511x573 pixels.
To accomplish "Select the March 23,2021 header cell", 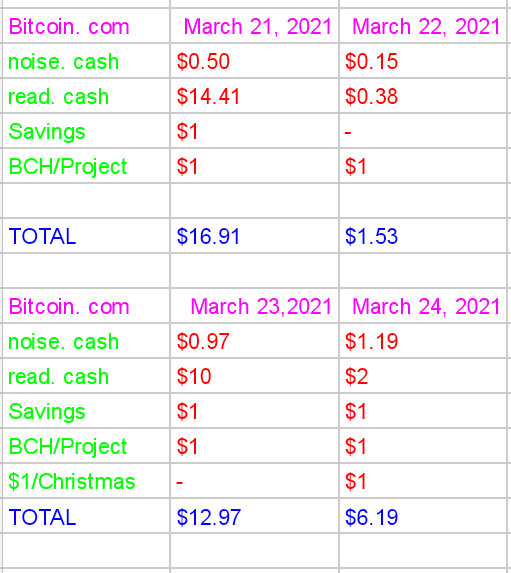I will pyautogui.click(x=254, y=306).
